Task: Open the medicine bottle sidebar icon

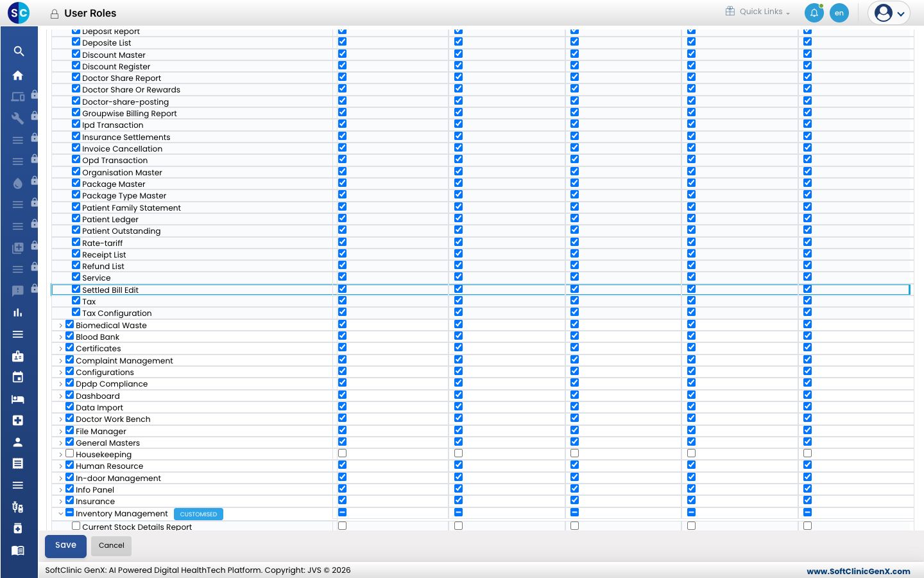Action: (x=18, y=528)
